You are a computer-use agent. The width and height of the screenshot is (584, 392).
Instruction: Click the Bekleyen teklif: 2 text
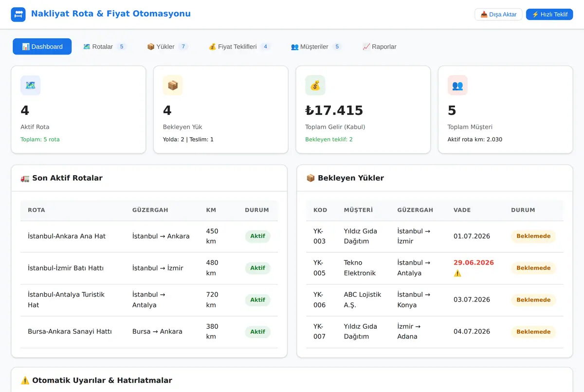(329, 140)
